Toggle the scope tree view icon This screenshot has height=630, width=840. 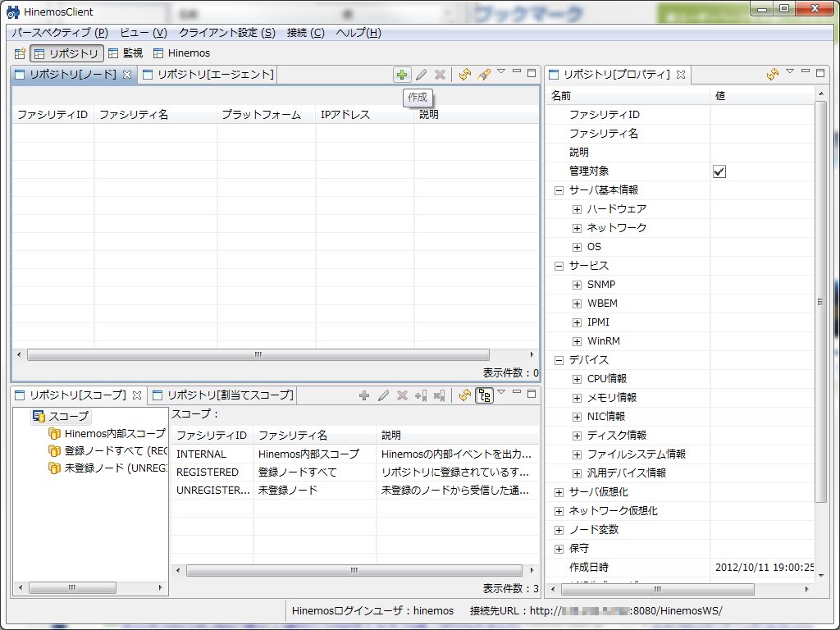click(484, 395)
